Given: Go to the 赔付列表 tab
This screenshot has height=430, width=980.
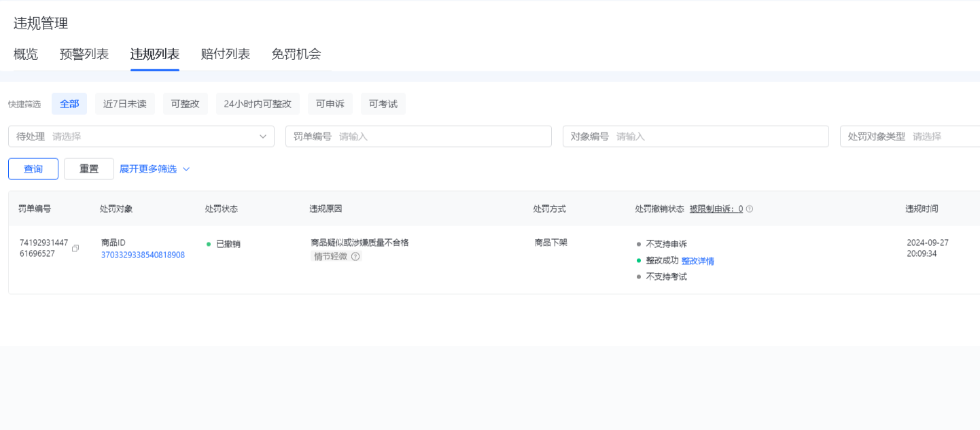Looking at the screenshot, I should (226, 54).
